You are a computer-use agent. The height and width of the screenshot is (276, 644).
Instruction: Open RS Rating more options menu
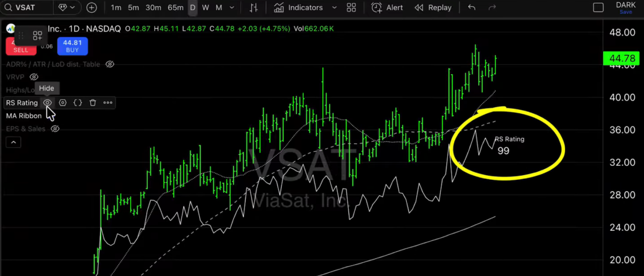108,103
